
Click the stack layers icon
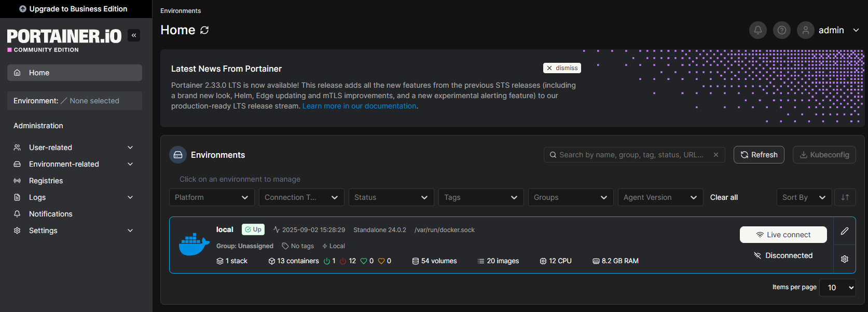[220, 261]
